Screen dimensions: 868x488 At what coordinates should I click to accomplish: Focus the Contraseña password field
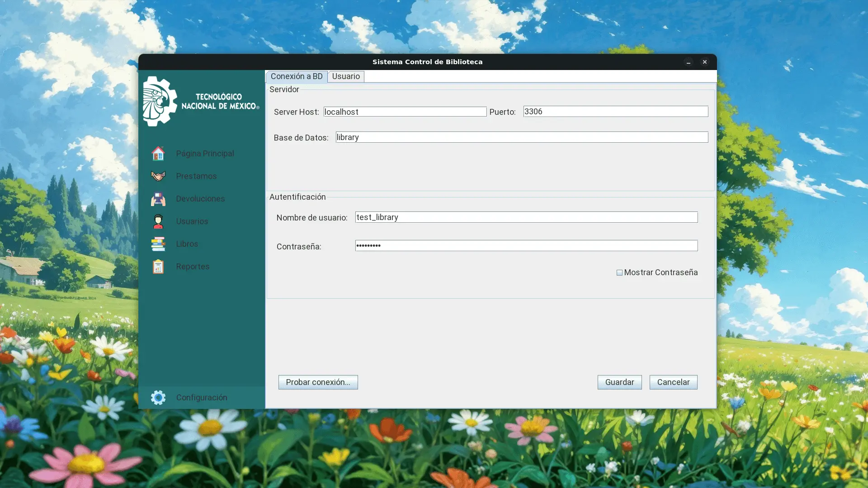[526, 246]
